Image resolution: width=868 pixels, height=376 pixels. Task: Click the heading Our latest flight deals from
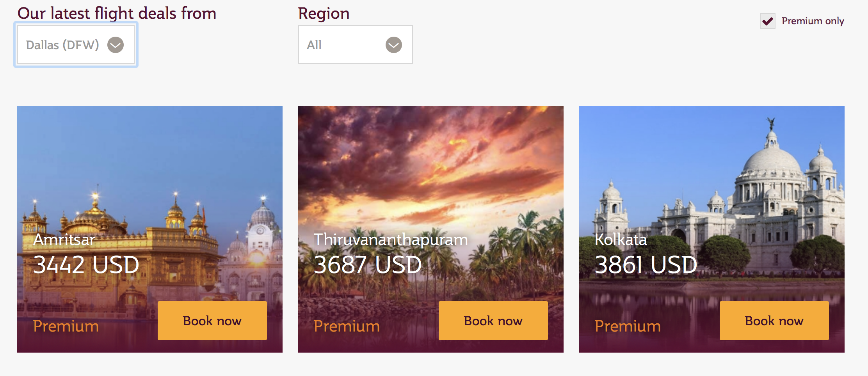point(117,12)
